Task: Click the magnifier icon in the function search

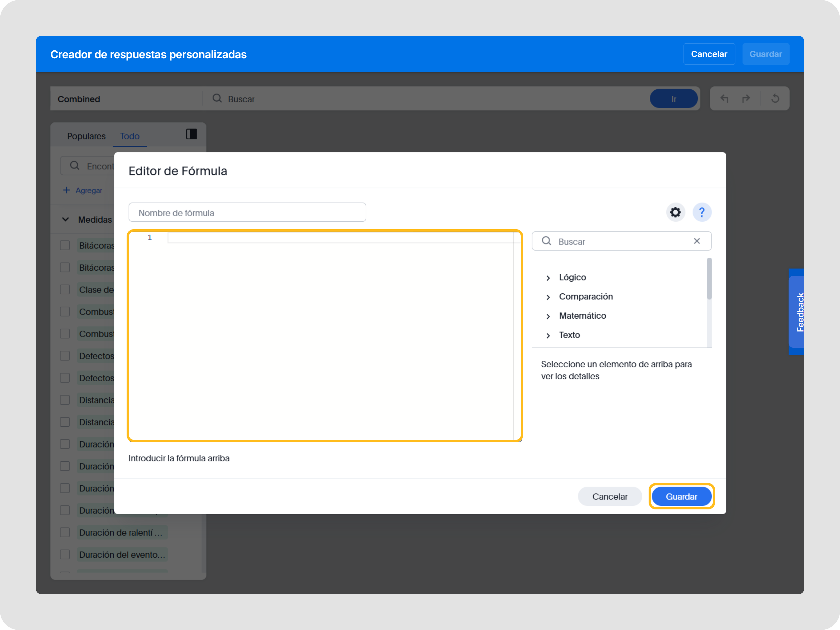Action: point(547,241)
